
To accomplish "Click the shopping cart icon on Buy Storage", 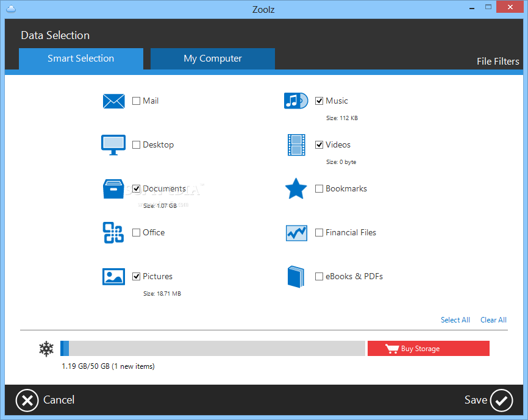I will point(392,349).
